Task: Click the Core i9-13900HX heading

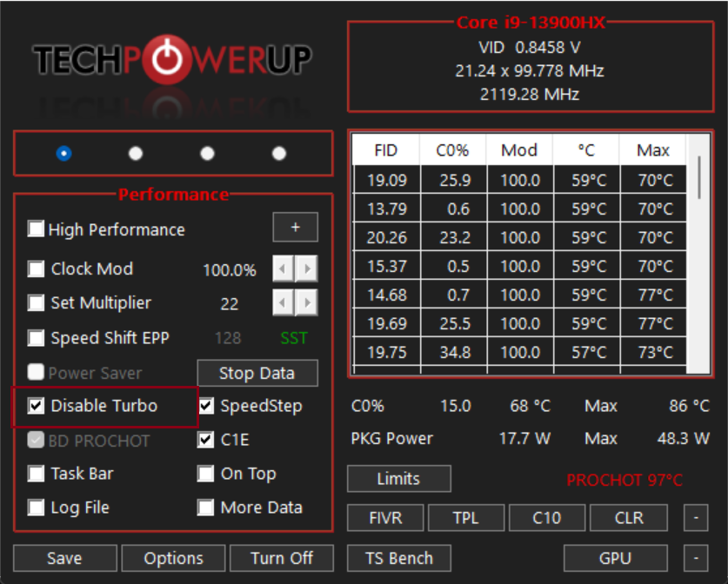Action: (x=531, y=23)
